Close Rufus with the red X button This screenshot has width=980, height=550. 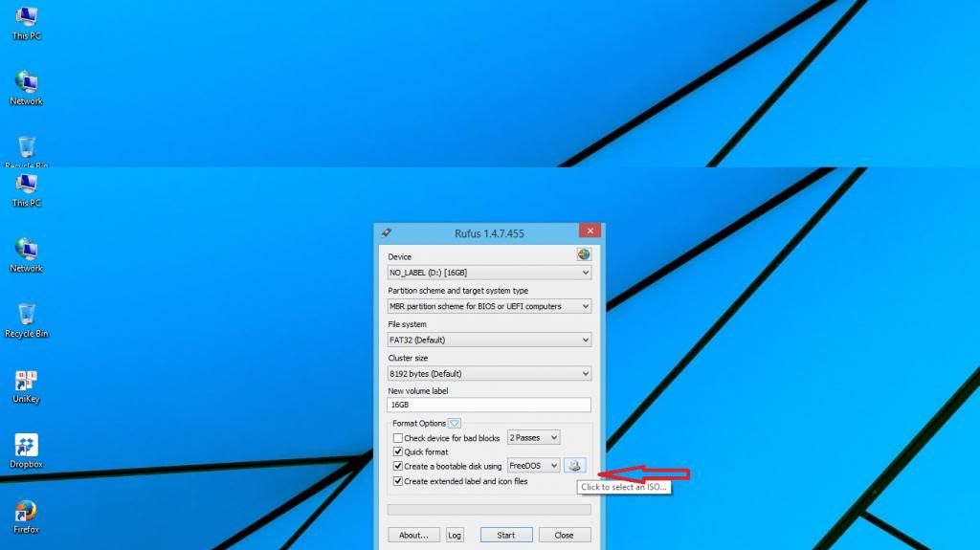point(590,231)
